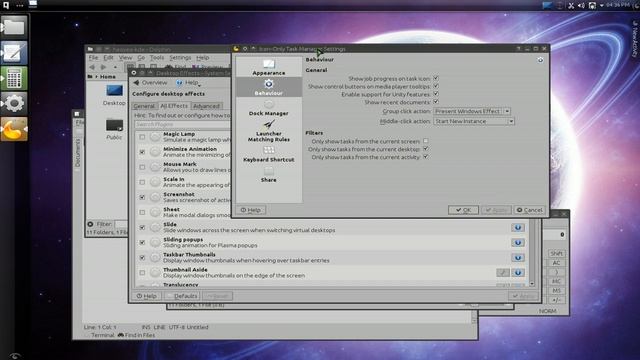Click the launcher icon at top-left panel
The image size is (640, 360).
[6, 5]
